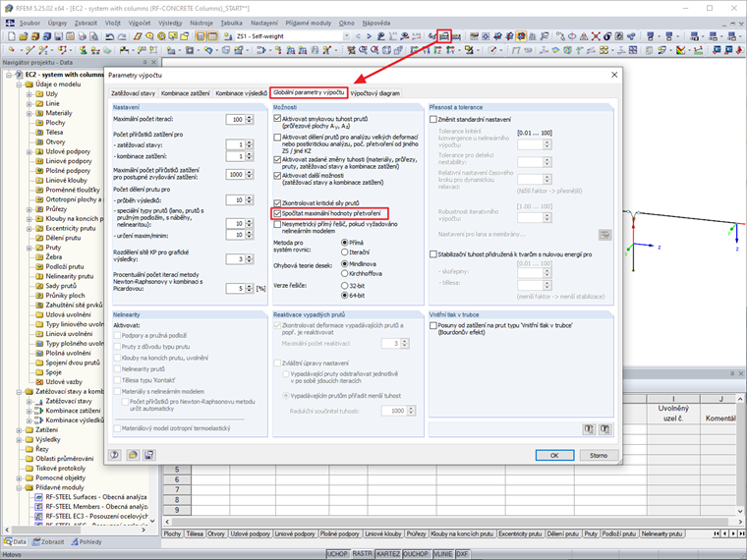The width and height of the screenshot is (747, 560).
Task: Click the right default-settings icon near OK
Action: click(x=605, y=429)
